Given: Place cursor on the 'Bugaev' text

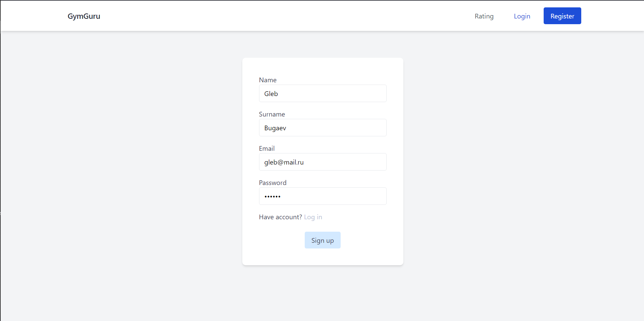Looking at the screenshot, I should point(275,128).
